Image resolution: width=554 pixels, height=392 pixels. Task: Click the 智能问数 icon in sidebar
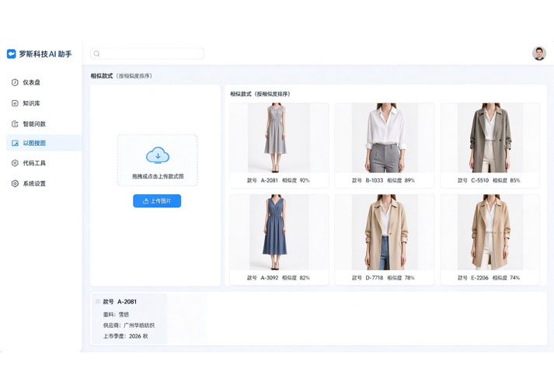15,124
